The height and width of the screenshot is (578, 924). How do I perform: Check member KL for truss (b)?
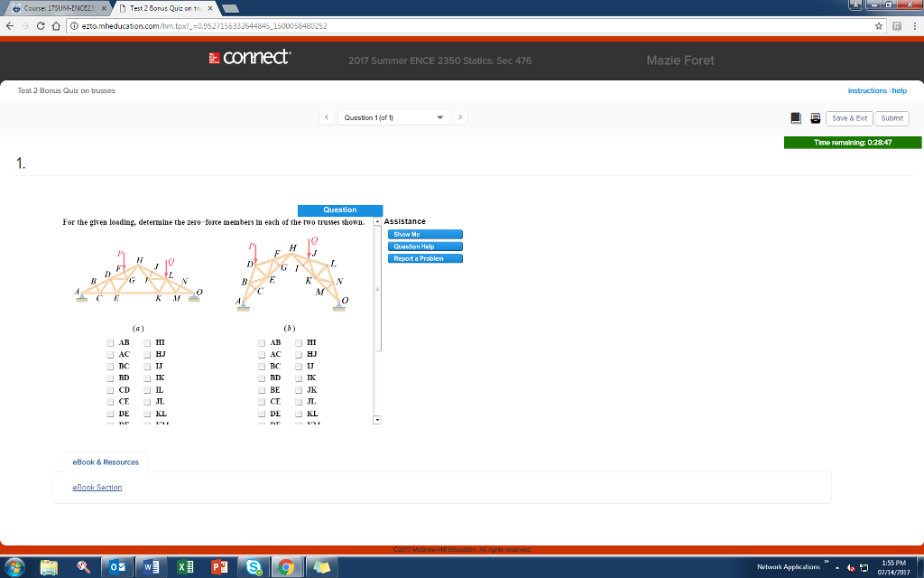299,413
